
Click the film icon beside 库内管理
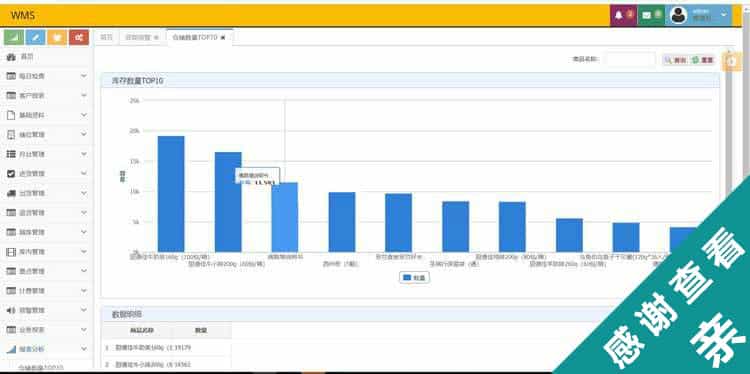(x=11, y=252)
